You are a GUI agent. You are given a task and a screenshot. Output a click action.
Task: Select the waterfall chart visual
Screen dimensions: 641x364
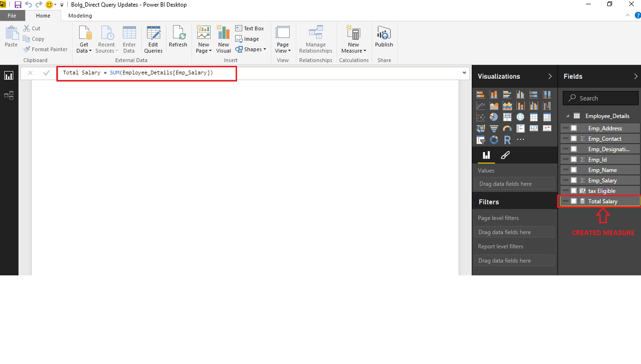[547, 106]
